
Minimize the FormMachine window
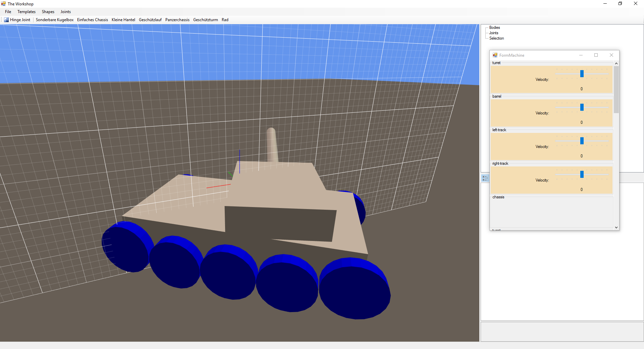point(581,55)
